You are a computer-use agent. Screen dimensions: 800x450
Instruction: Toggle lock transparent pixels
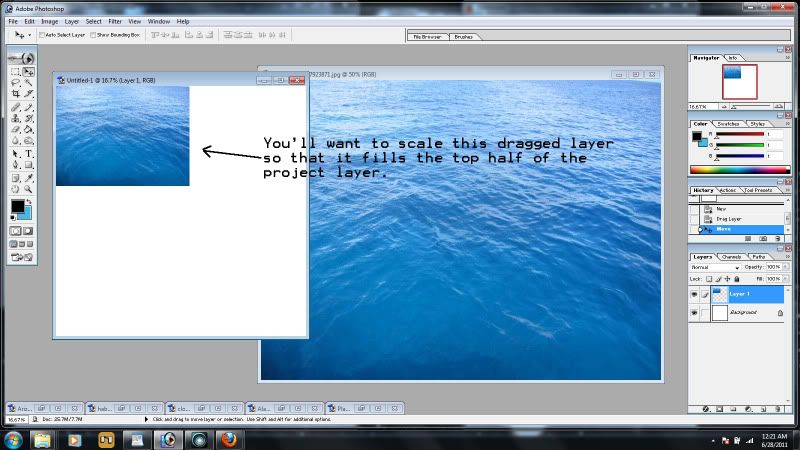[x=709, y=279]
